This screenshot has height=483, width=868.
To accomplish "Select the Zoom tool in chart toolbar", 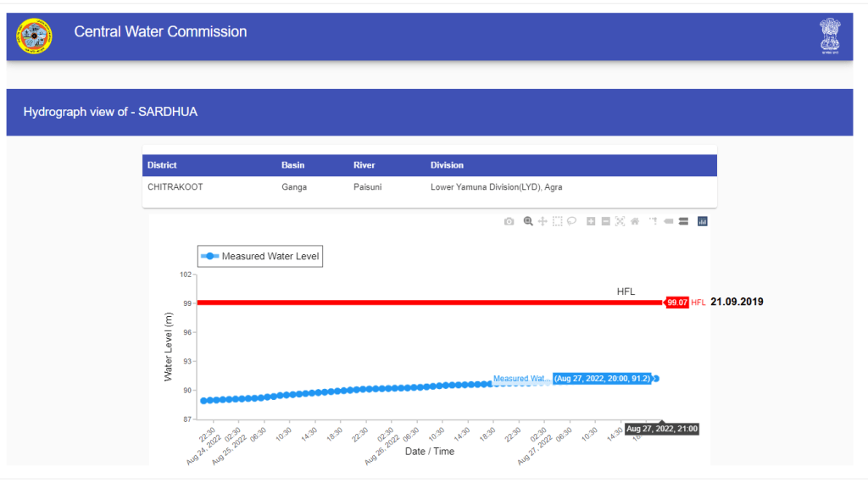I will [x=528, y=221].
